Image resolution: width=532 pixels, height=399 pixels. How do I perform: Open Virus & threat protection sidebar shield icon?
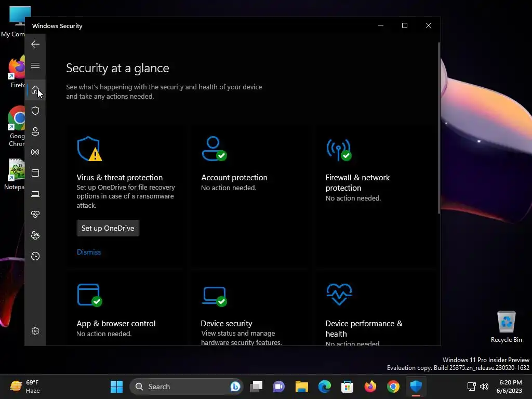point(35,111)
